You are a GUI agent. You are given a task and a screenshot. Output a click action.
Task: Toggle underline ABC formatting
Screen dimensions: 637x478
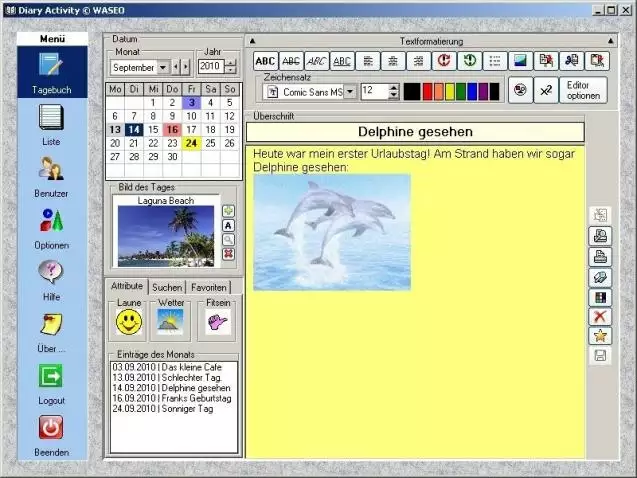(343, 61)
